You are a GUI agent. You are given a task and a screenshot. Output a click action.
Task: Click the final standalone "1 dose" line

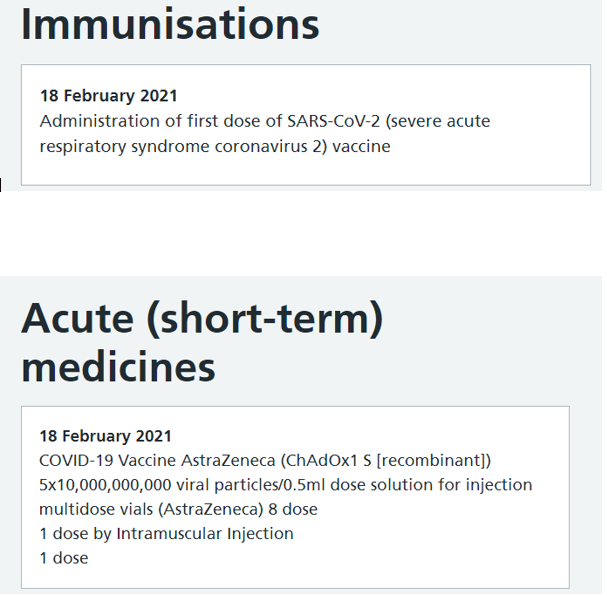(63, 558)
